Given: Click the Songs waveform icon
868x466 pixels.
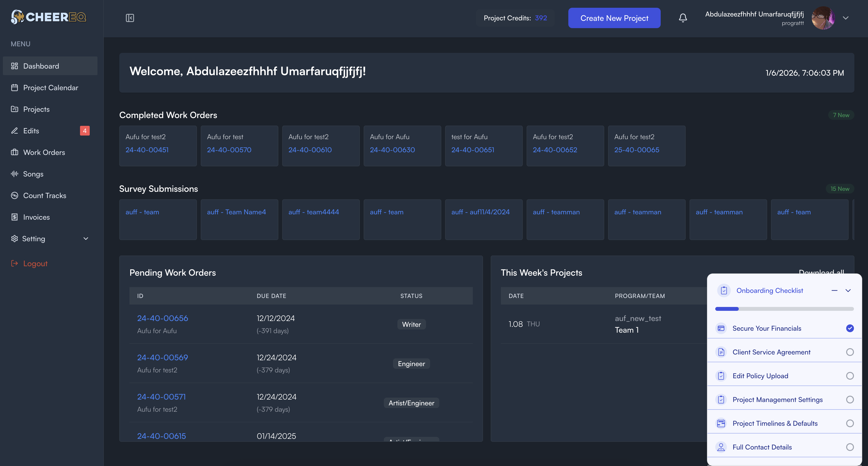Looking at the screenshot, I should tap(15, 174).
